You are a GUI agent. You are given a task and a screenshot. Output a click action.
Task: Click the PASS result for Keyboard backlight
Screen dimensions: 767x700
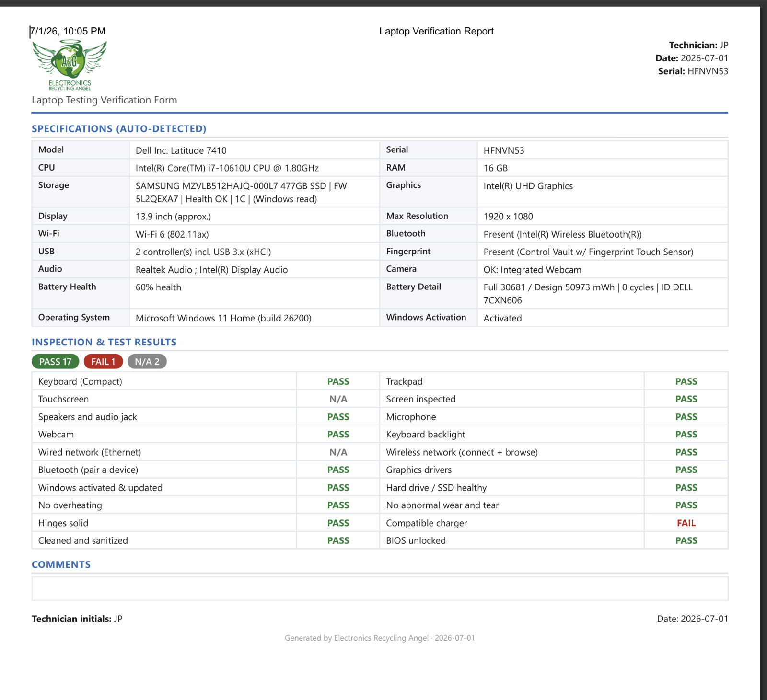pyautogui.click(x=686, y=435)
